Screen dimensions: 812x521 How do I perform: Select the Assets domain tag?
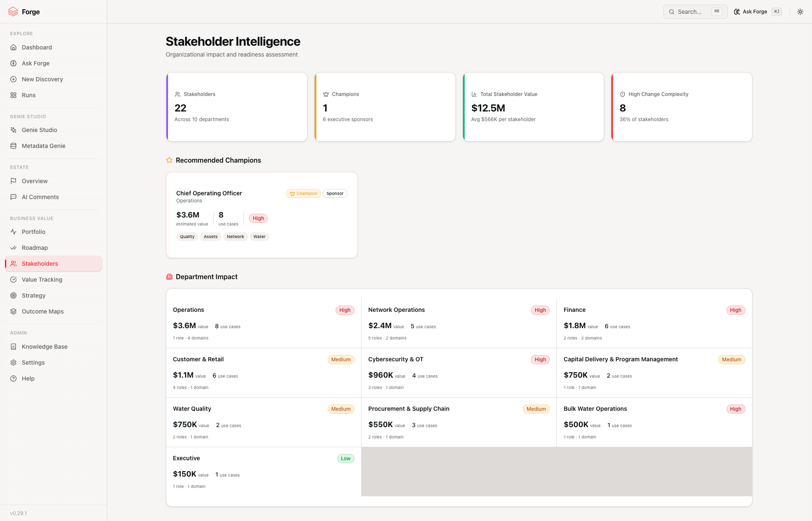click(211, 237)
